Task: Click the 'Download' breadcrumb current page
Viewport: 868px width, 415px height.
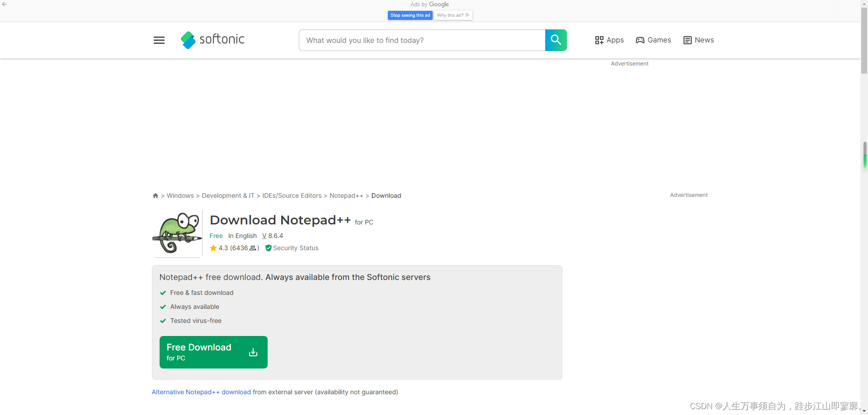Action: click(386, 196)
